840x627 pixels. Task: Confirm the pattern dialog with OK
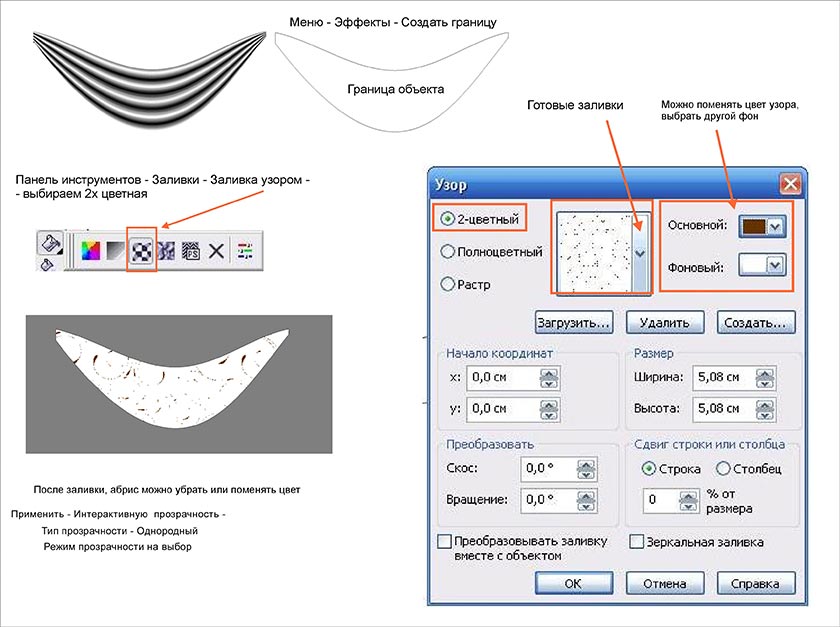click(x=573, y=583)
